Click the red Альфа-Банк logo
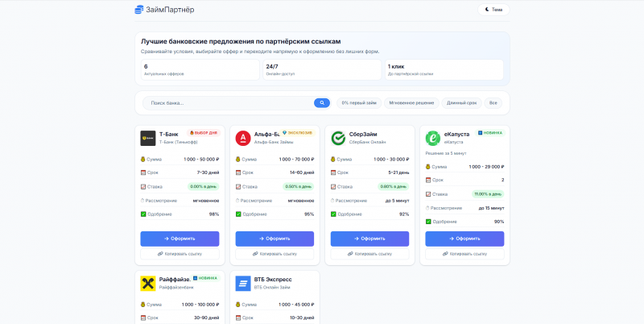Screen dimensions: 644x324 click(x=243, y=138)
